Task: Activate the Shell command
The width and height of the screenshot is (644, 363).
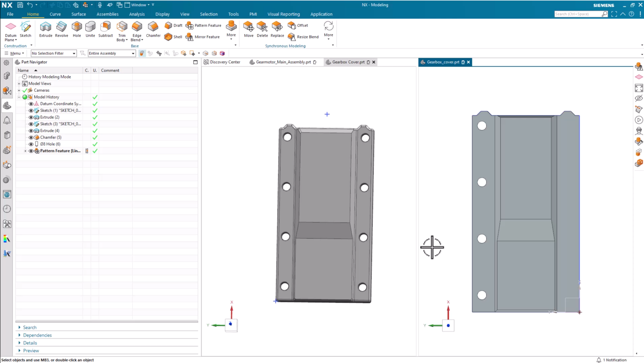Action: (173, 37)
